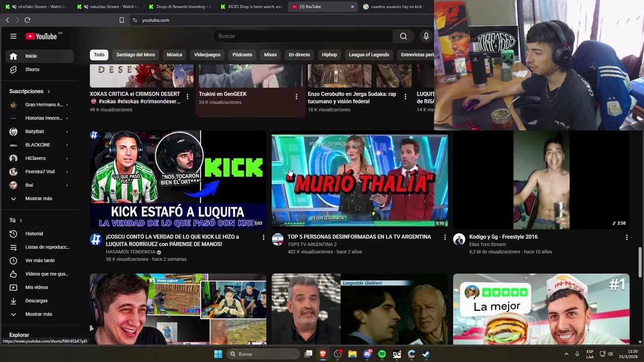Expand Mostrar más under Suscripciones
The height and width of the screenshot is (362, 644).
(39, 199)
